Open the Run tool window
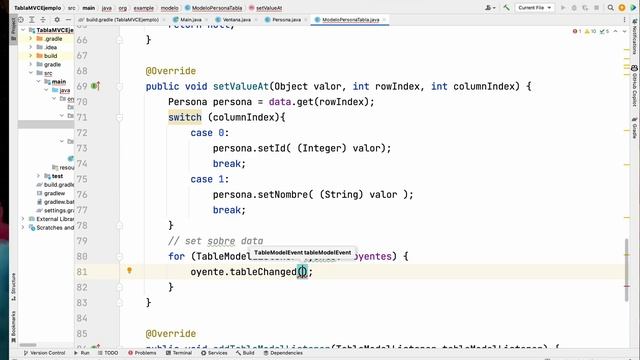Screen dimensions: 640x360 (x=82, y=353)
